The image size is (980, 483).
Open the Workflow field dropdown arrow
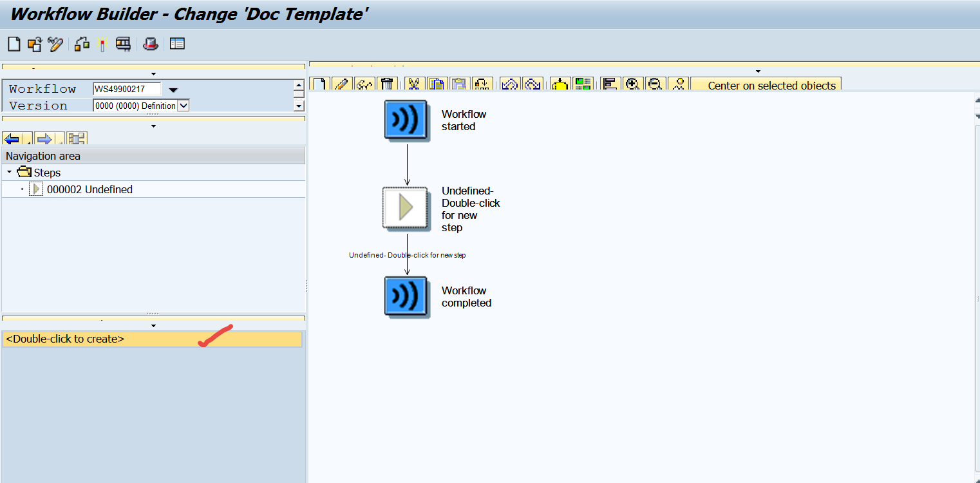pyautogui.click(x=173, y=90)
